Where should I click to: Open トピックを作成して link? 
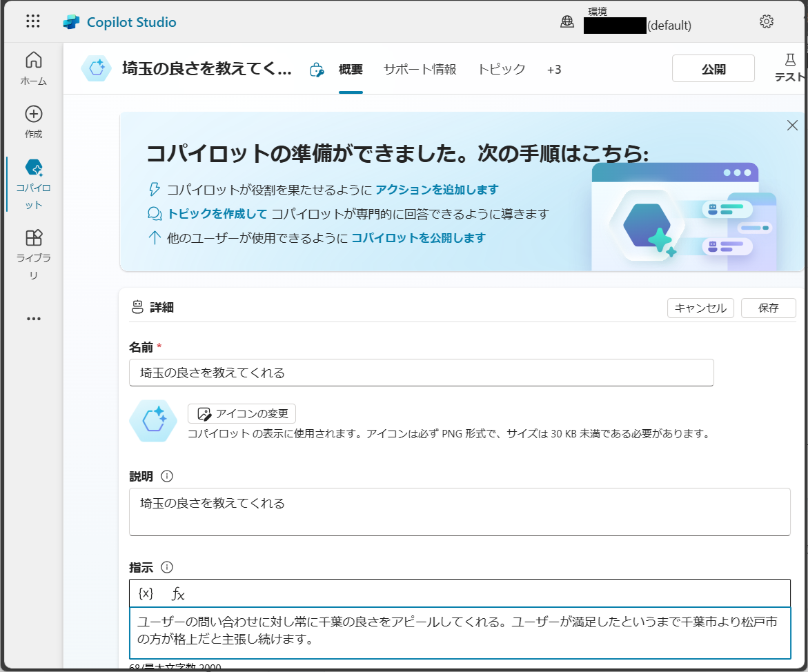(x=217, y=213)
